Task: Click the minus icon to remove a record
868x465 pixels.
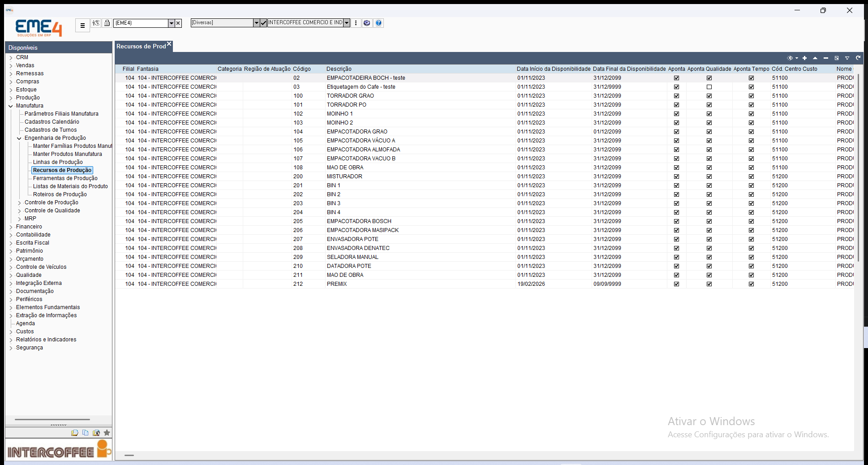Action: [826, 58]
